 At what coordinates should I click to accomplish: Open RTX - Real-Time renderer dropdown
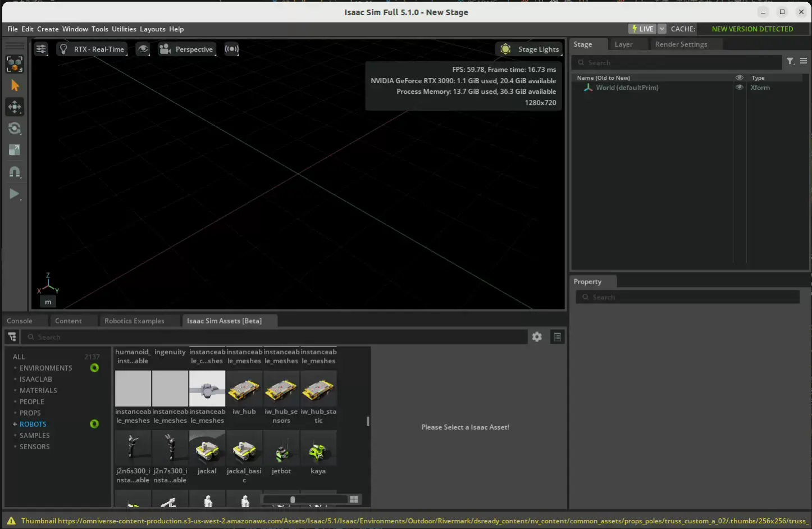click(x=92, y=49)
